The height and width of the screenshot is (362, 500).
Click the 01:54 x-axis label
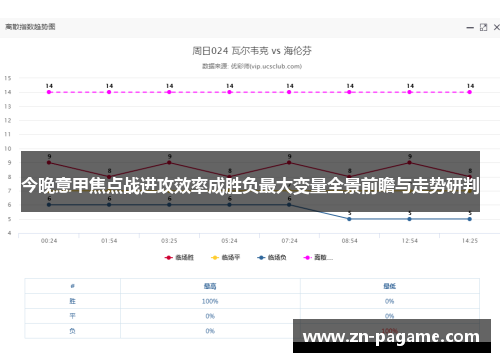coord(109,241)
